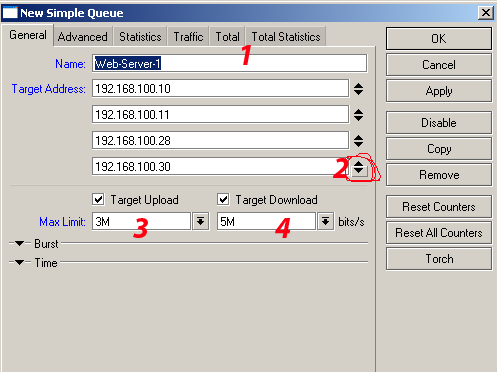The width and height of the screenshot is (497, 372).
Task: Switch to the Advanced tab
Action: click(x=82, y=36)
